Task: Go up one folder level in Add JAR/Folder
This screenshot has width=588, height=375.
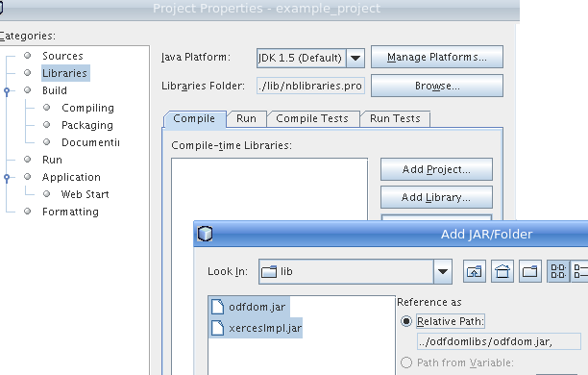Action: point(475,271)
